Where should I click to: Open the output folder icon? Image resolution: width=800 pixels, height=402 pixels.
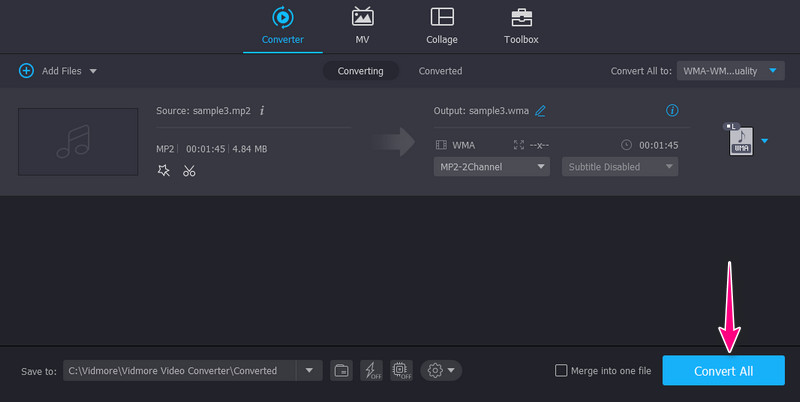tap(341, 371)
